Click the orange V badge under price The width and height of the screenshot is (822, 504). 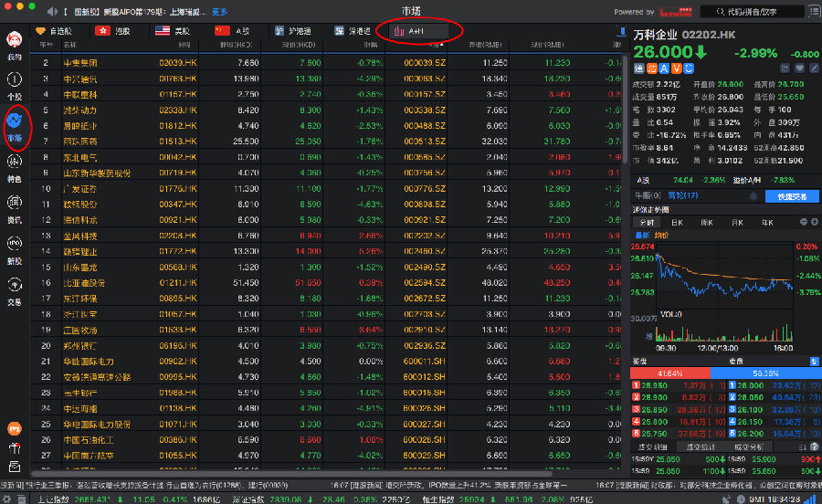pyautogui.click(x=676, y=68)
